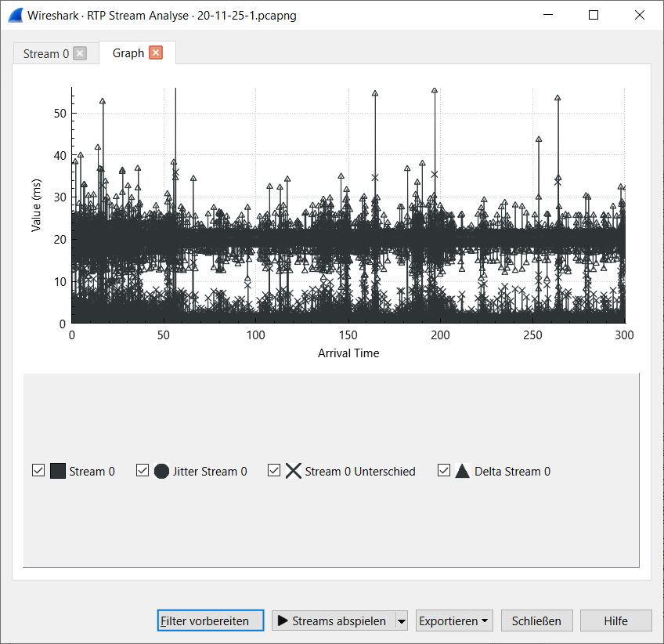Click the X marker for Stream 0 Unterschied

[x=293, y=470]
